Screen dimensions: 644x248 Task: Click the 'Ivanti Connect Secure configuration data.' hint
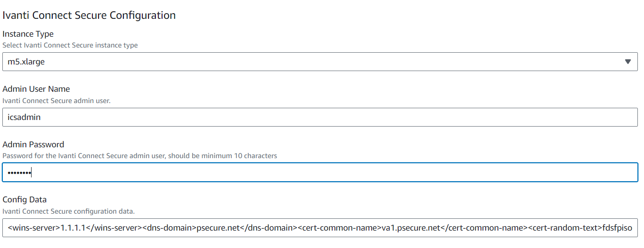pos(69,211)
